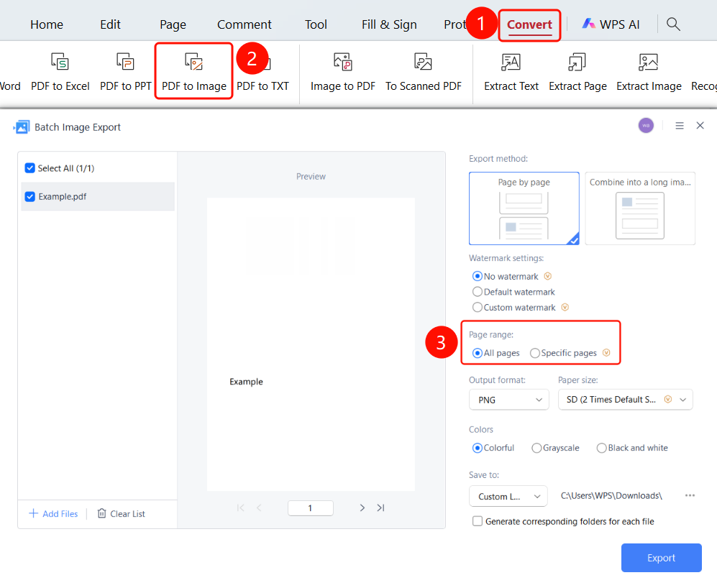Click the blue Export button
The height and width of the screenshot is (588, 717).
pyautogui.click(x=661, y=558)
